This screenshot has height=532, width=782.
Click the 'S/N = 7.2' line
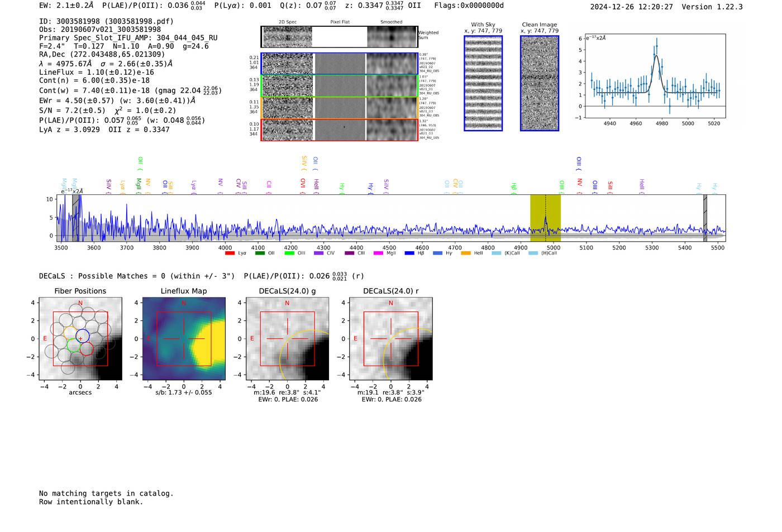tap(108, 111)
